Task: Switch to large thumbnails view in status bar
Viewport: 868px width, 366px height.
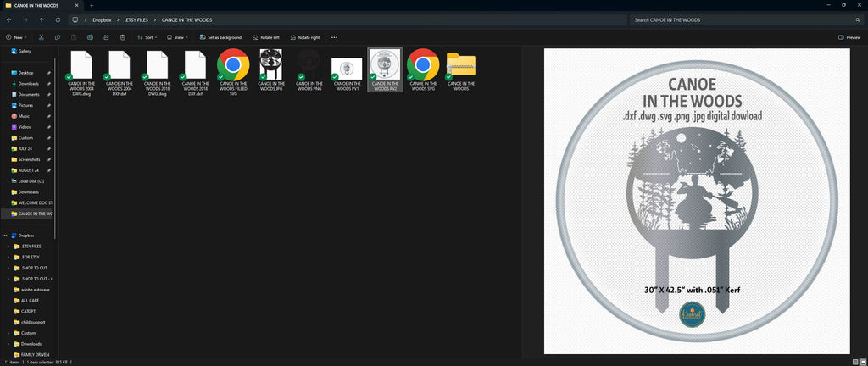Action: pos(862,362)
